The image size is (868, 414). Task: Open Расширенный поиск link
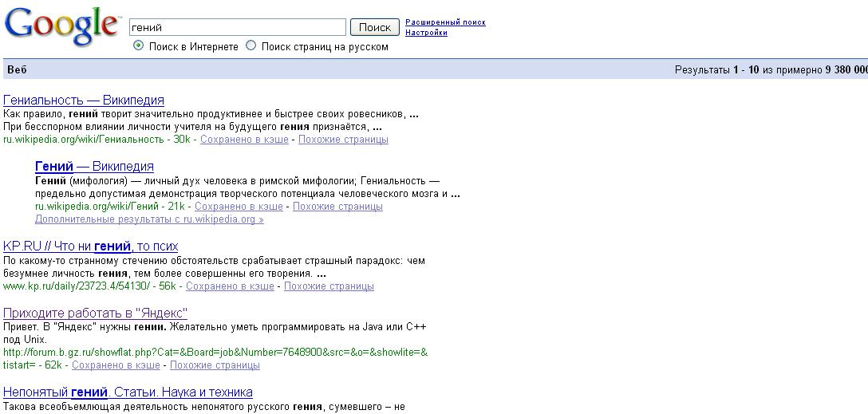click(x=445, y=22)
